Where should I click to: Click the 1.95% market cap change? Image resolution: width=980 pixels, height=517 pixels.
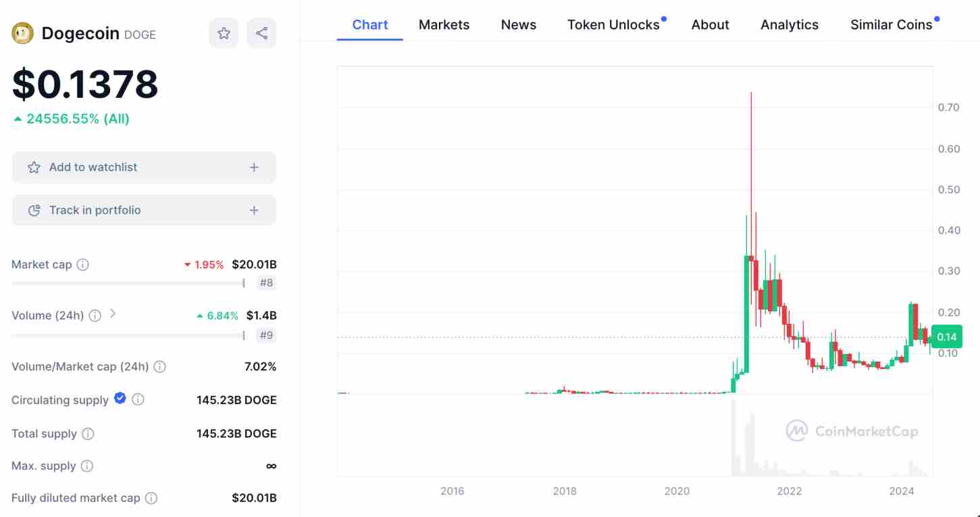pos(204,265)
